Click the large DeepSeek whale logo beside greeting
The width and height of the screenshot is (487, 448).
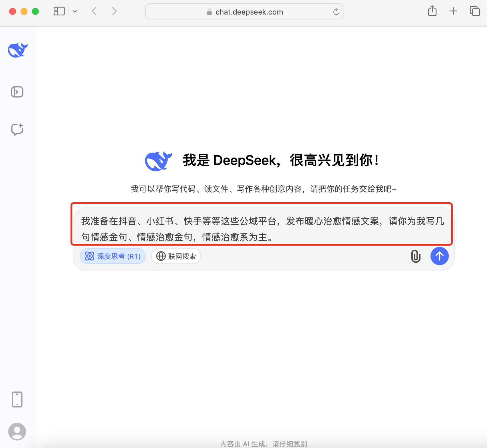click(158, 161)
